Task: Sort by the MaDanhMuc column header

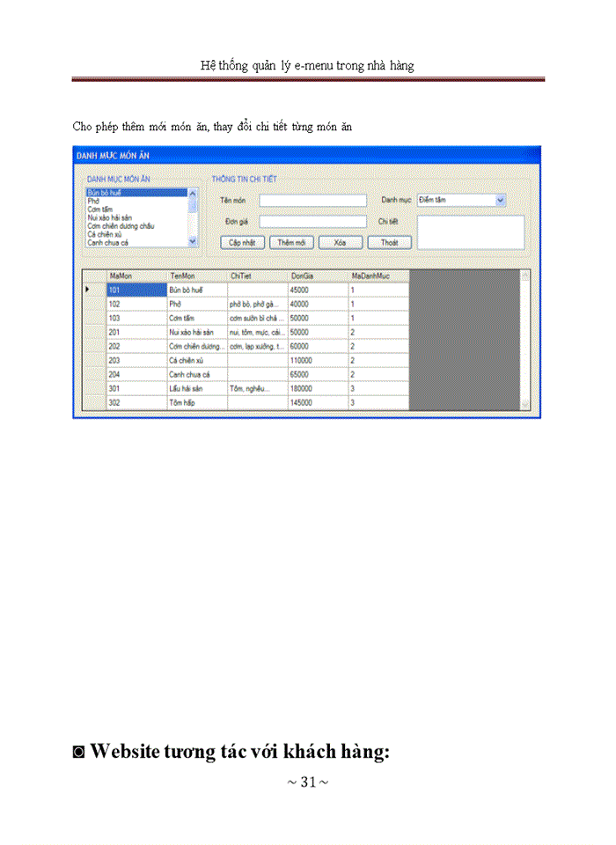Action: pyautogui.click(x=378, y=276)
